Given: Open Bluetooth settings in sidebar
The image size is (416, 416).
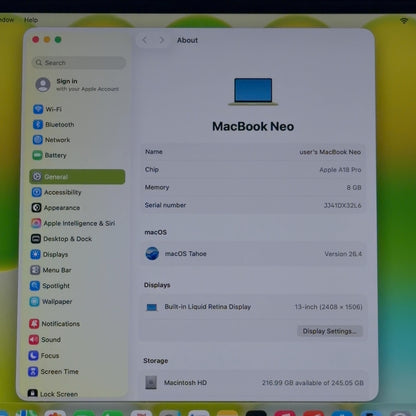Looking at the screenshot, I should click(x=53, y=124).
